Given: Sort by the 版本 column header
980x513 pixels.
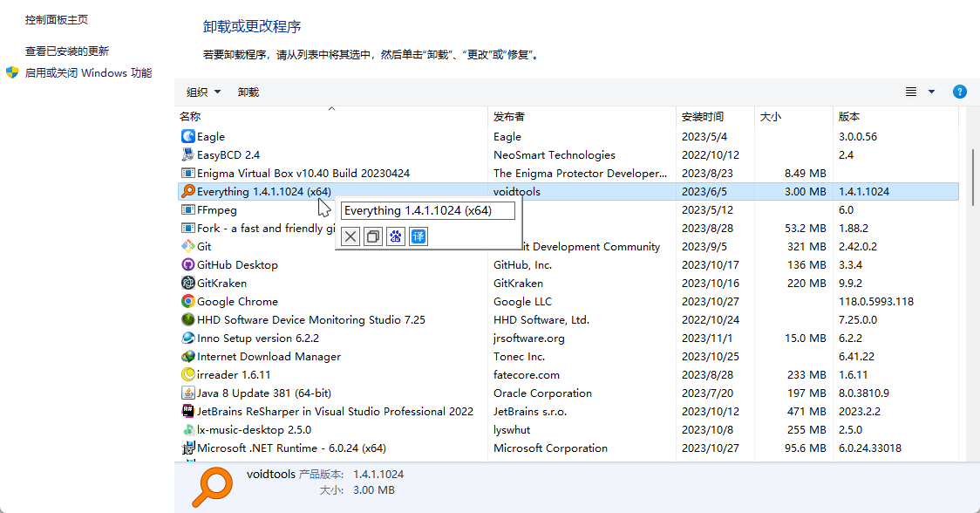Looking at the screenshot, I should point(895,116).
